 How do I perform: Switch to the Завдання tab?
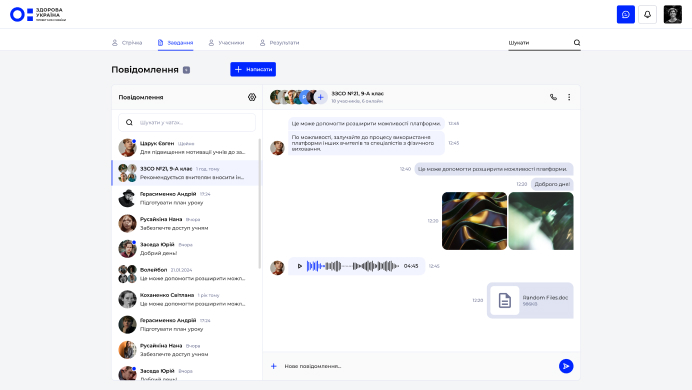pos(176,43)
